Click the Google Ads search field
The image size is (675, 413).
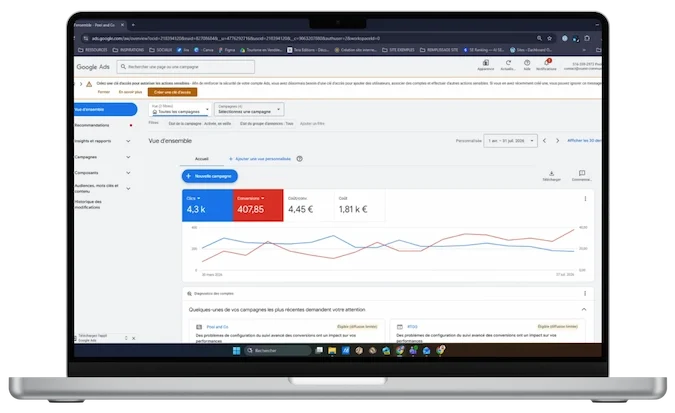click(186, 67)
